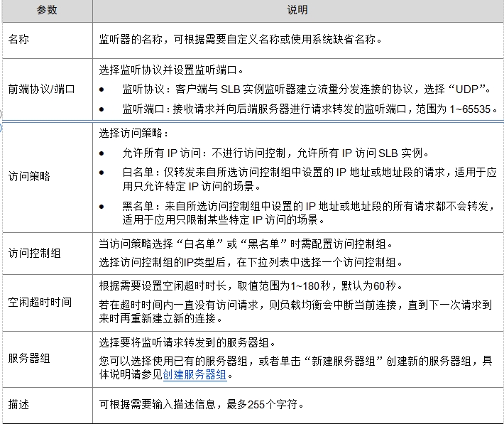Click the 参数 column header
The image size is (504, 424).
[x=47, y=10]
